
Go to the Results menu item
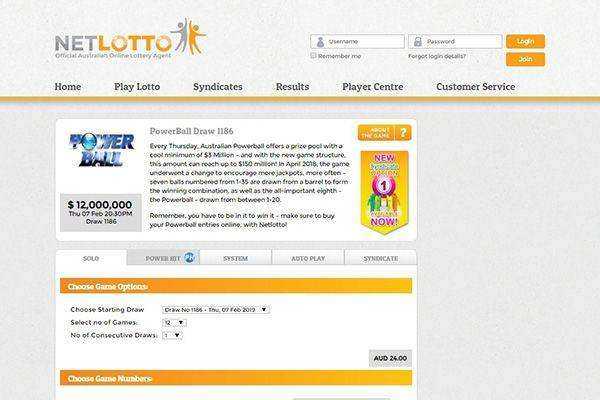(x=292, y=87)
